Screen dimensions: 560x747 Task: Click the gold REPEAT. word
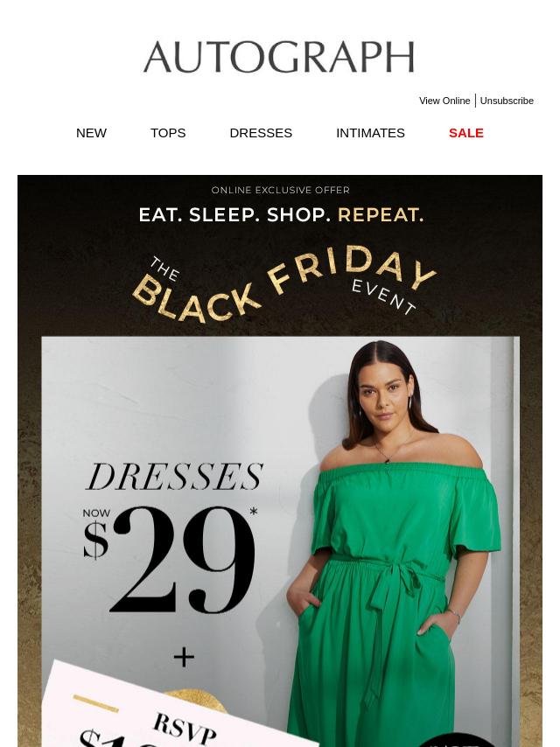coord(381,215)
